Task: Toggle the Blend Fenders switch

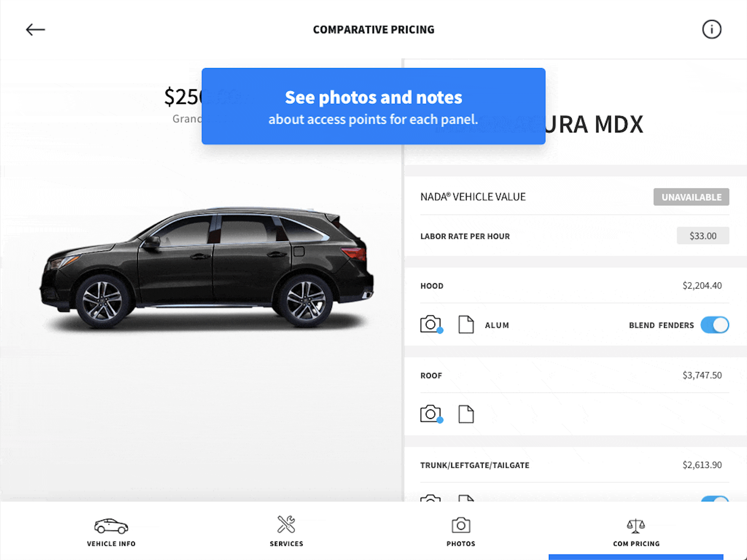Action: click(715, 325)
